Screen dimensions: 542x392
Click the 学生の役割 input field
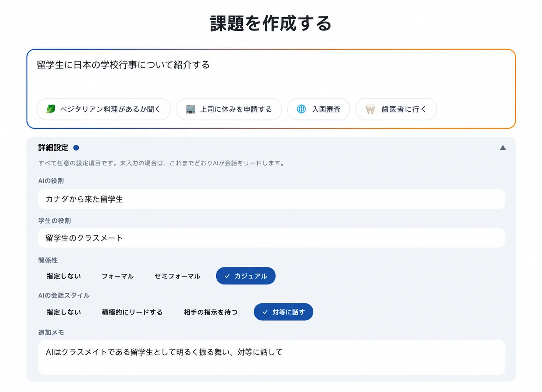[271, 238]
